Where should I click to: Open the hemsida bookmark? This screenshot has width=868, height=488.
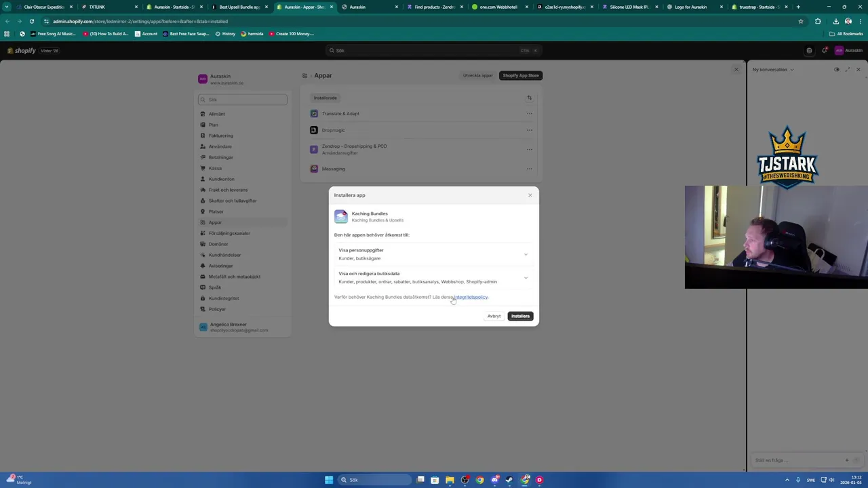coord(252,34)
